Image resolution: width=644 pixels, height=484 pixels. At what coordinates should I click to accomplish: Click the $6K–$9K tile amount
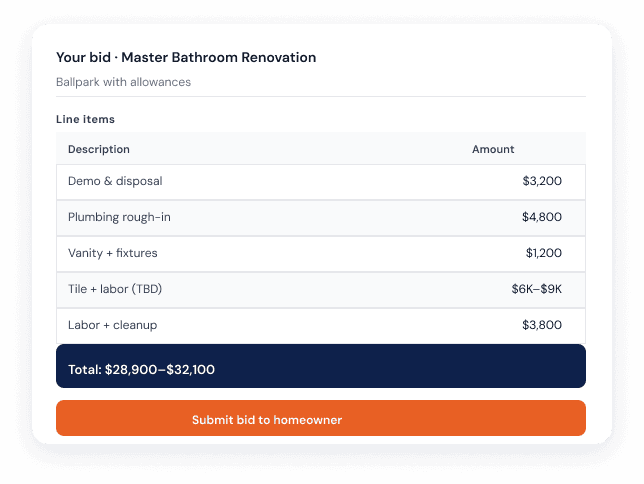pyautogui.click(x=536, y=289)
